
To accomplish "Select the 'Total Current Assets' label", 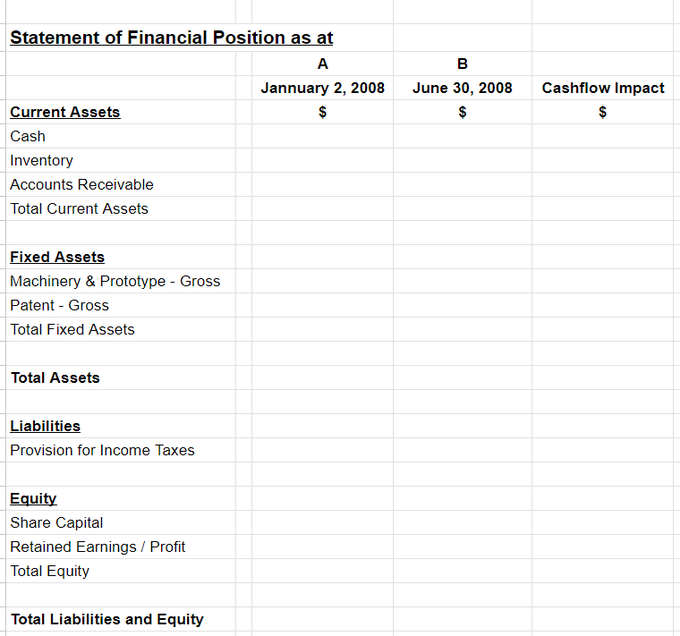I will click(x=79, y=209).
